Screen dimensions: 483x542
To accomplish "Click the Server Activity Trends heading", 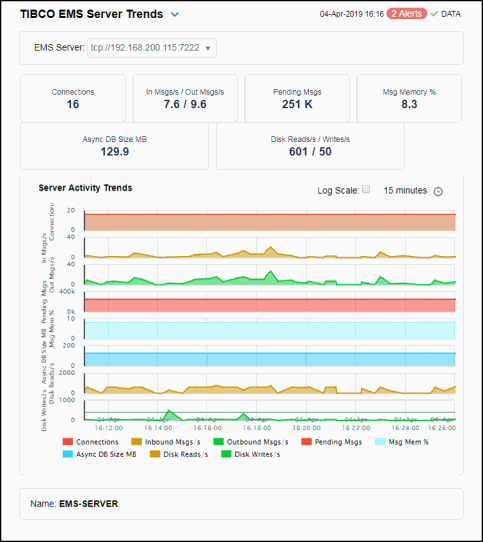I will [85, 188].
